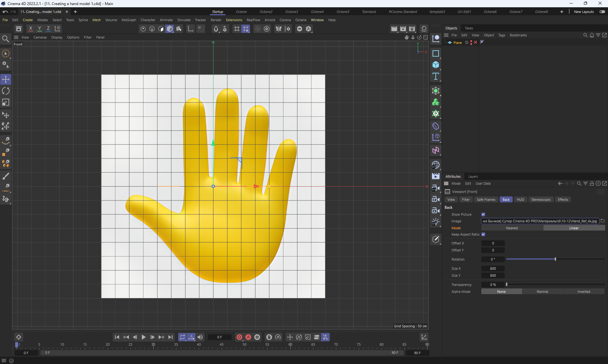The width and height of the screenshot is (608, 364).
Task: Click the record active objects button
Action: [239, 337]
